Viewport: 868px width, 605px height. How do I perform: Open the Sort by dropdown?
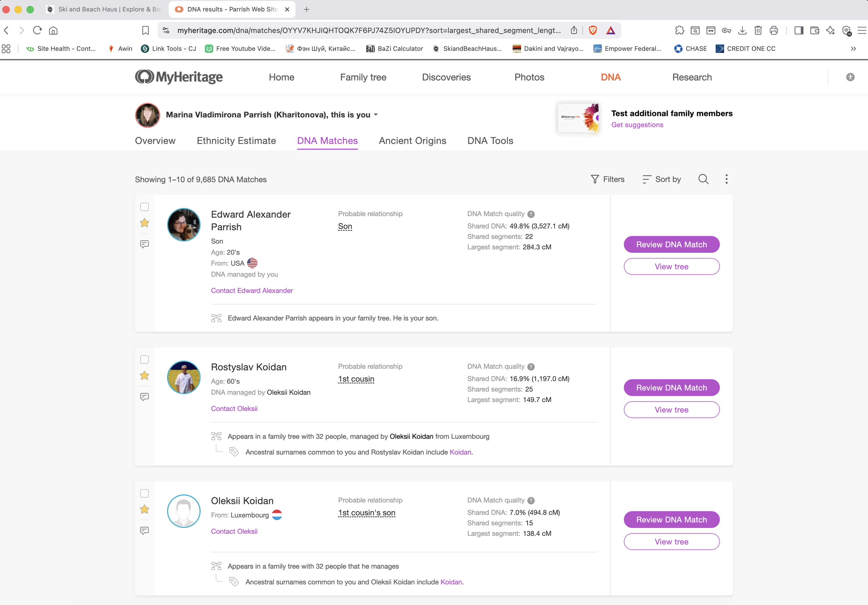pyautogui.click(x=661, y=179)
